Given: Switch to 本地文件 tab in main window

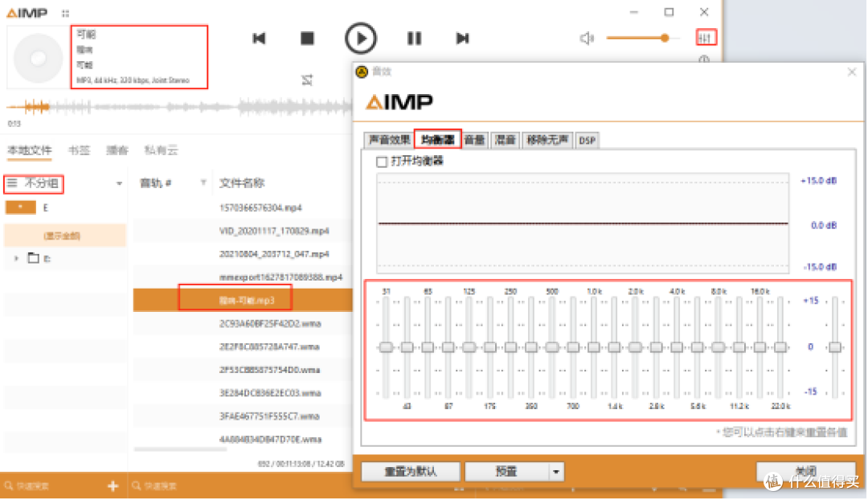Looking at the screenshot, I should 30,150.
